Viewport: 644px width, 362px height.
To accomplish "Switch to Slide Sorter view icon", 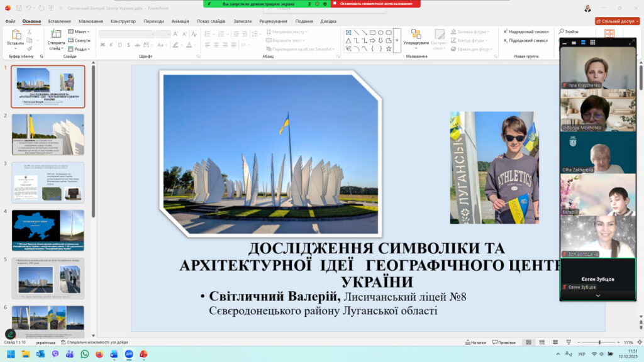I will tap(542, 342).
